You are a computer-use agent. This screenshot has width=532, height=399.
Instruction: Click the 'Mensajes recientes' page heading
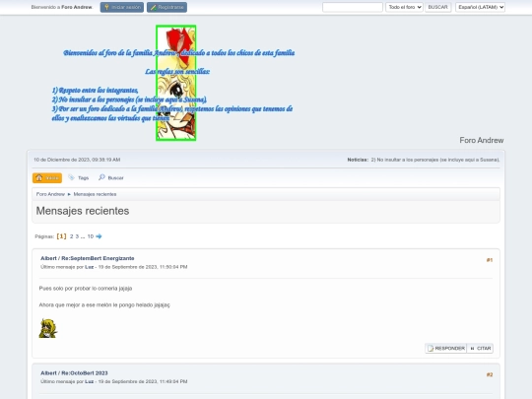(83, 211)
